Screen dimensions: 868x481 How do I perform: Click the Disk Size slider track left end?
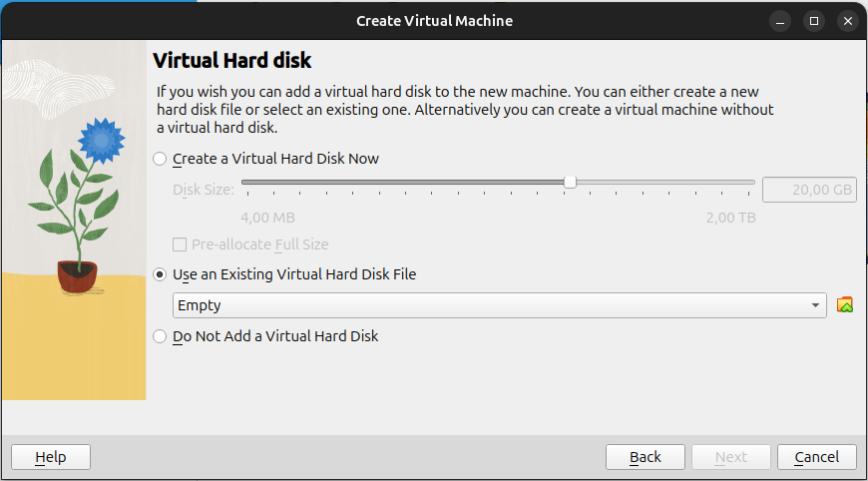tap(245, 183)
